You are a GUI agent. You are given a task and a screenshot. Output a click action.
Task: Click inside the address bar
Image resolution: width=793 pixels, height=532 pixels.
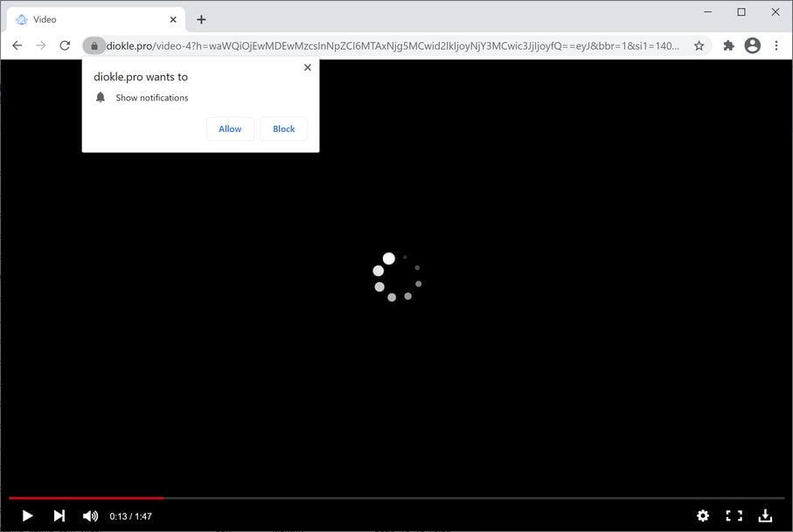coord(393,45)
